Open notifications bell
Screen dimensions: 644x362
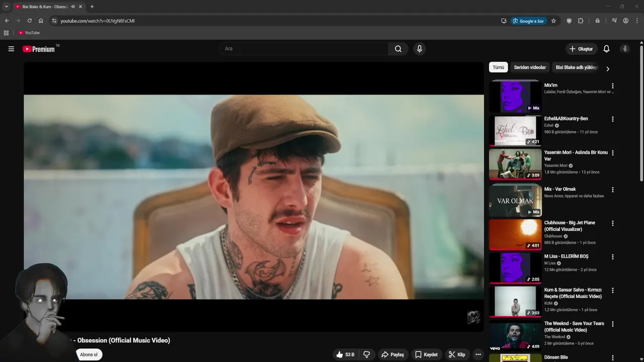(x=606, y=49)
